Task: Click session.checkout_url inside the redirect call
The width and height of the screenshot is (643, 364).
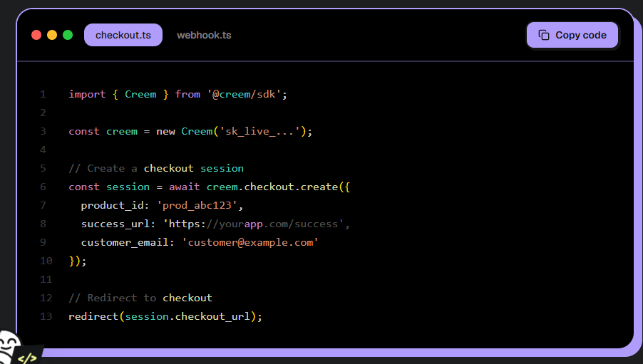Action: 187,316
